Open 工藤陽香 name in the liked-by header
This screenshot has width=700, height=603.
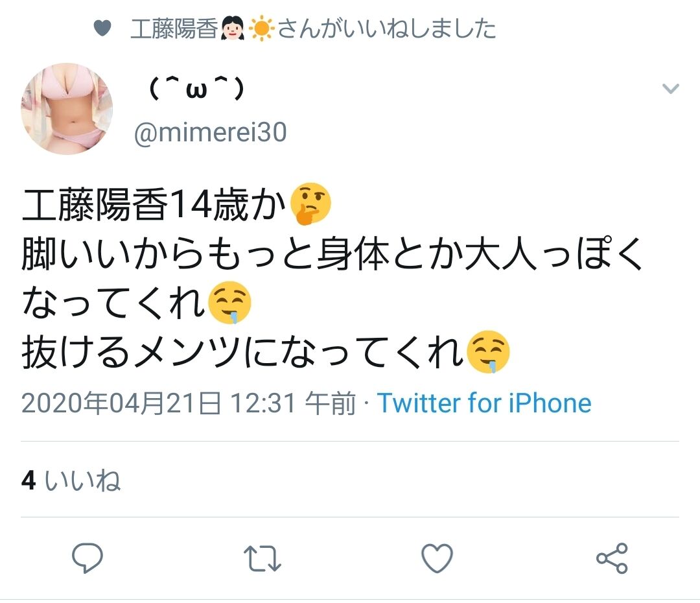coord(174,29)
